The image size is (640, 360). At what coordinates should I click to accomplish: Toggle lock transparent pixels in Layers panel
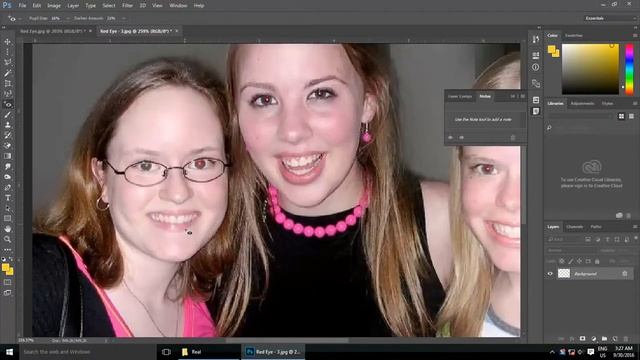point(562,261)
